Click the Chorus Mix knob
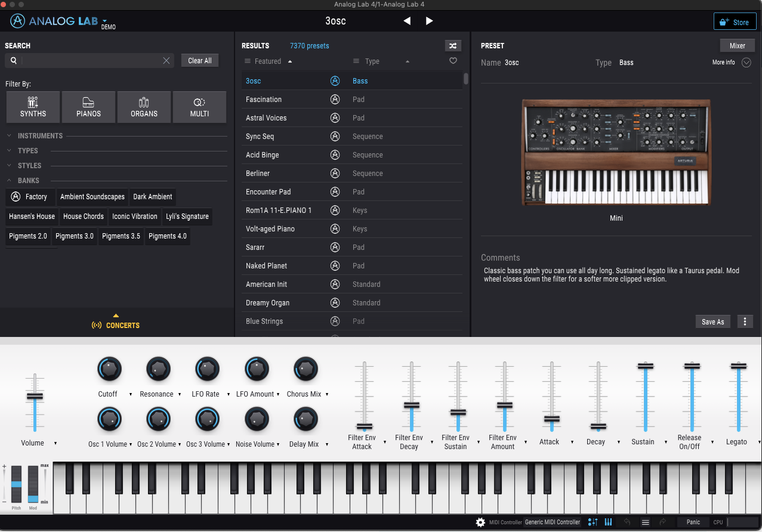 click(x=306, y=370)
